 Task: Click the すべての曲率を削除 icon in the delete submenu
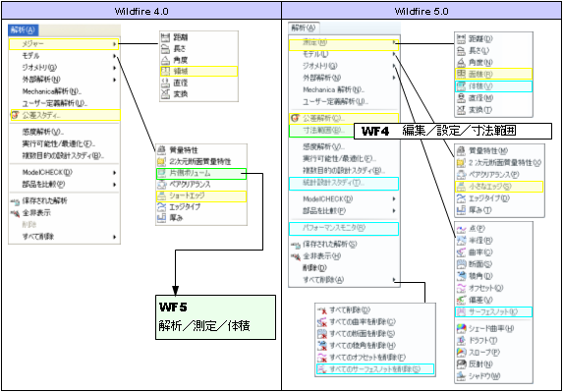(x=322, y=322)
